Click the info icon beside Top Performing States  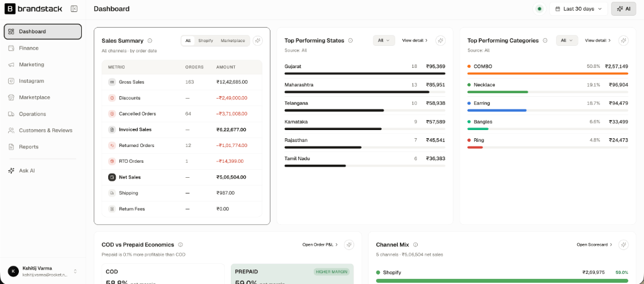pos(350,41)
